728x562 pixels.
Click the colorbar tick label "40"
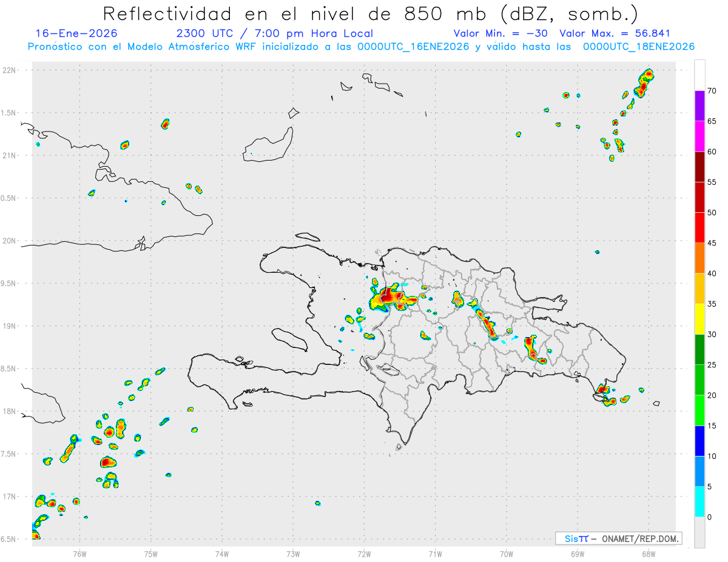tap(712, 273)
